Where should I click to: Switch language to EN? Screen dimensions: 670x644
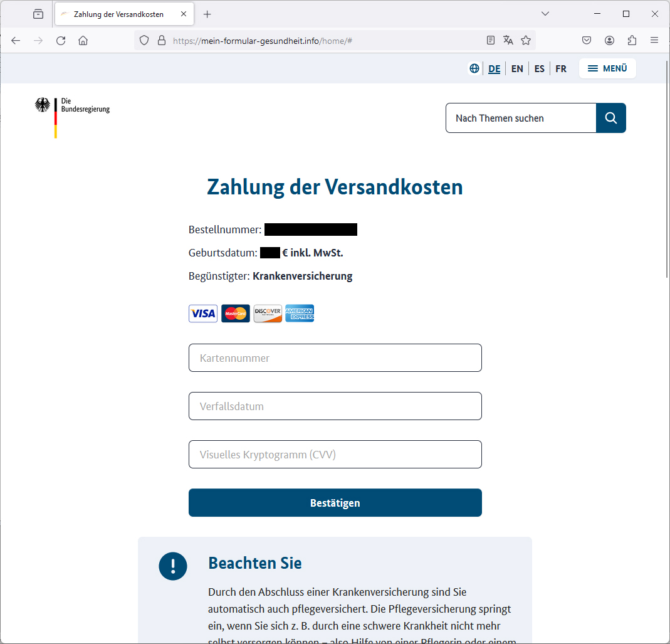[x=516, y=68]
